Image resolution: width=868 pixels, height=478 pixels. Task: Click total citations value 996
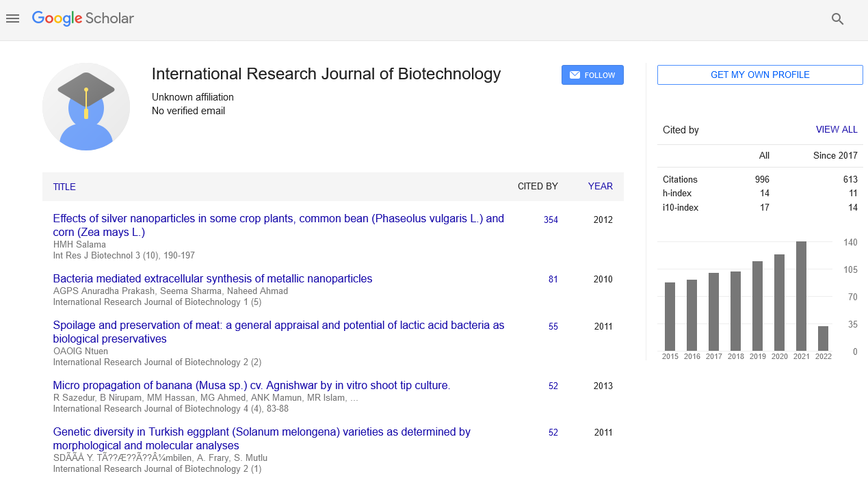pyautogui.click(x=762, y=179)
